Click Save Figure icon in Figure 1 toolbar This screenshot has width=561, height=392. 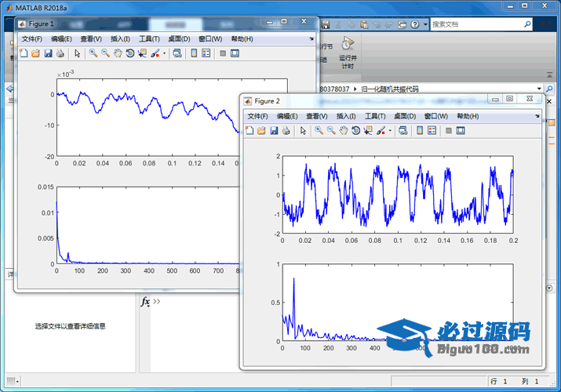pos(48,53)
